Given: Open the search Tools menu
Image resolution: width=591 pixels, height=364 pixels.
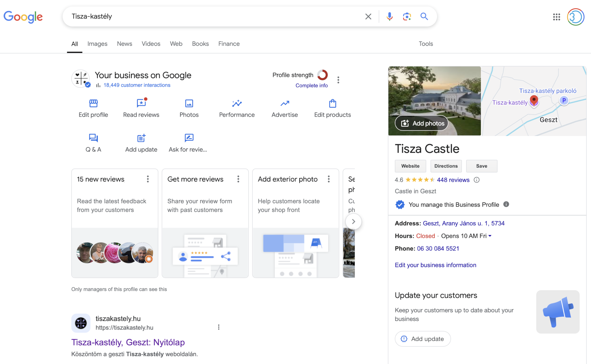Looking at the screenshot, I should pos(426,44).
